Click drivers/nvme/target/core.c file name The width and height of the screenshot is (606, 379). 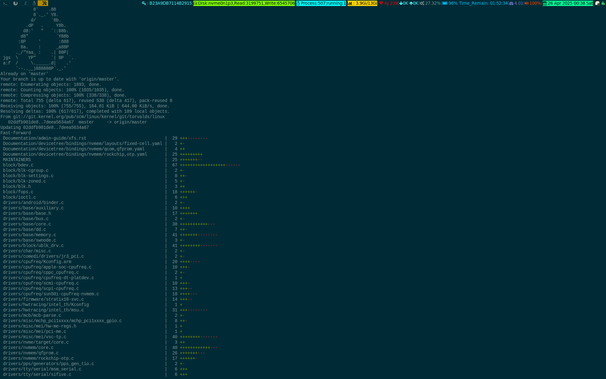click(36, 342)
